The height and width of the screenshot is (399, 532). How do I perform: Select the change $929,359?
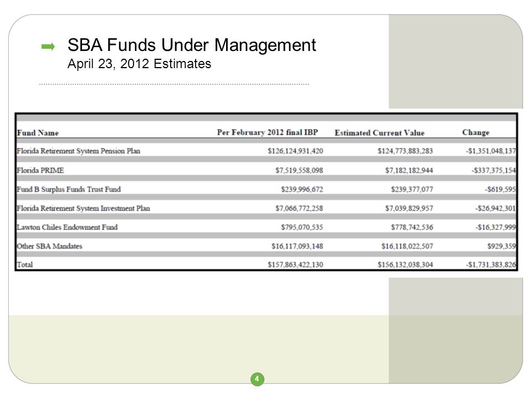click(502, 246)
